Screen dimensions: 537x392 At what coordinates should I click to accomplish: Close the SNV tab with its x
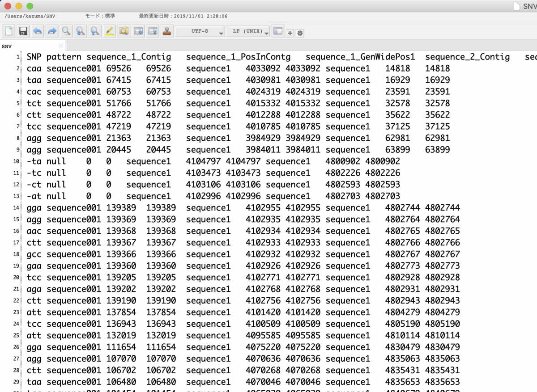click(x=61, y=46)
